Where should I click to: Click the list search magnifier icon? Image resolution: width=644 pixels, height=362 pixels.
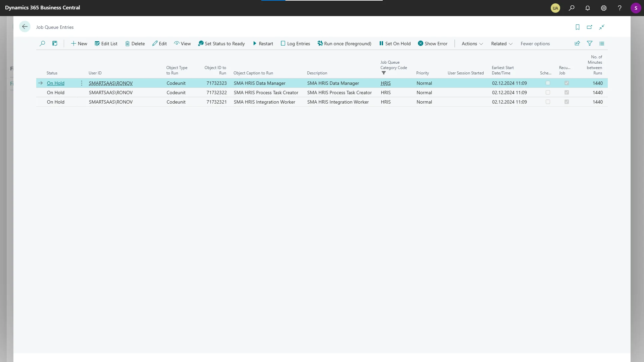point(42,44)
